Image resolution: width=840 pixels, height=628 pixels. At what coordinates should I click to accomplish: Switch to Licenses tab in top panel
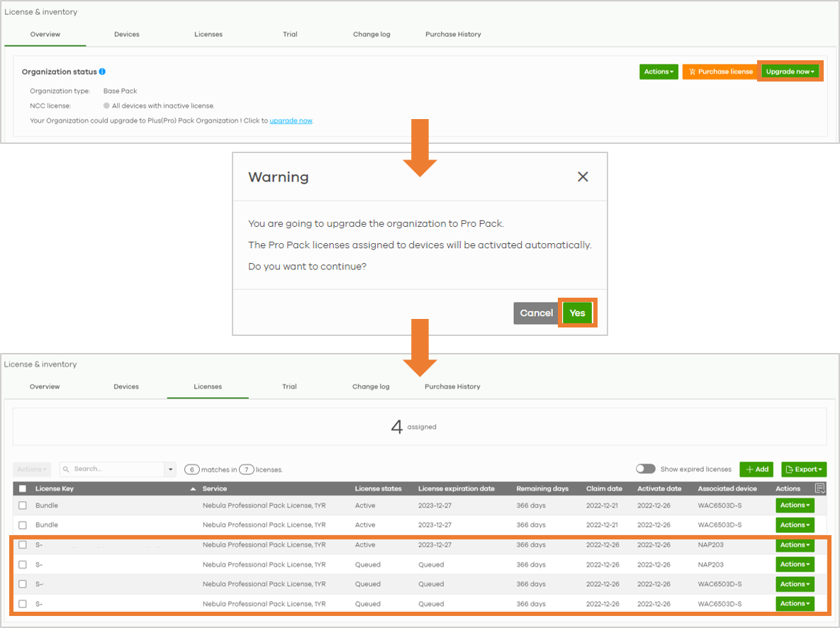click(208, 34)
